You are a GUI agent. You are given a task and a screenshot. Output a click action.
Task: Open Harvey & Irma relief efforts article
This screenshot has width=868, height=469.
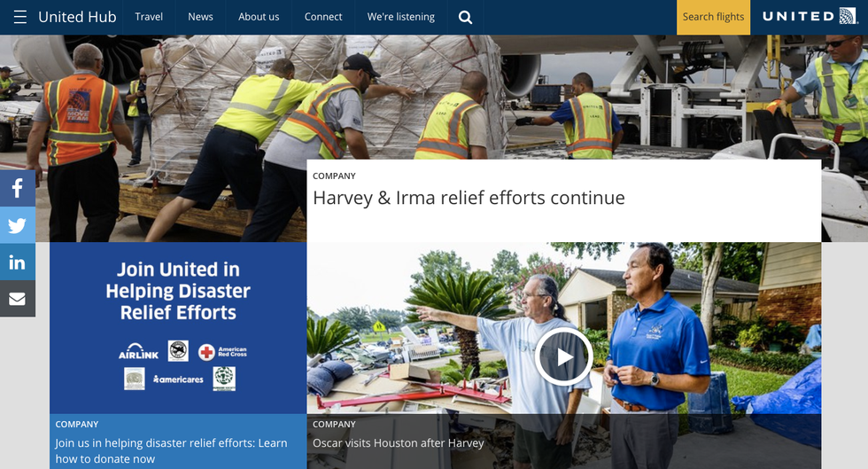tap(469, 198)
